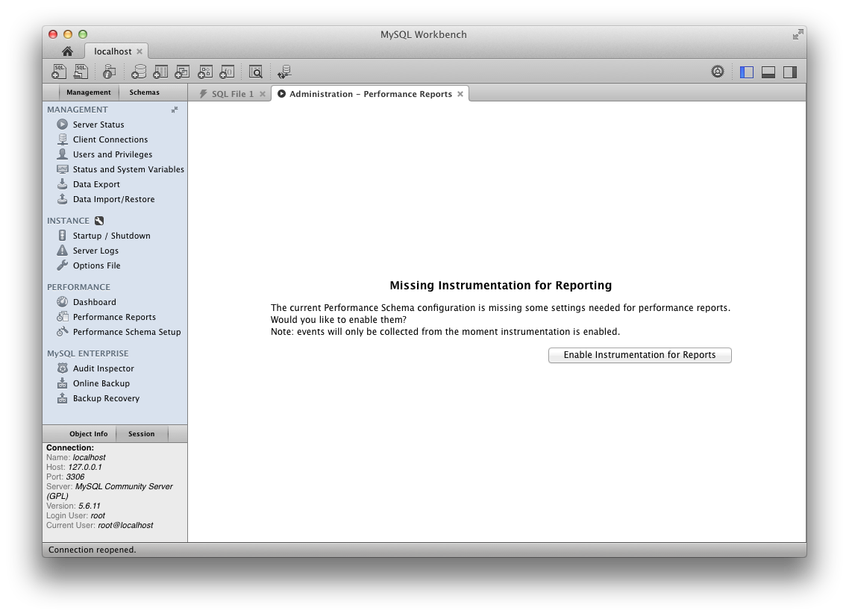Create a new SQL tab for executing queries
This screenshot has height=616, width=849.
pyautogui.click(x=58, y=71)
